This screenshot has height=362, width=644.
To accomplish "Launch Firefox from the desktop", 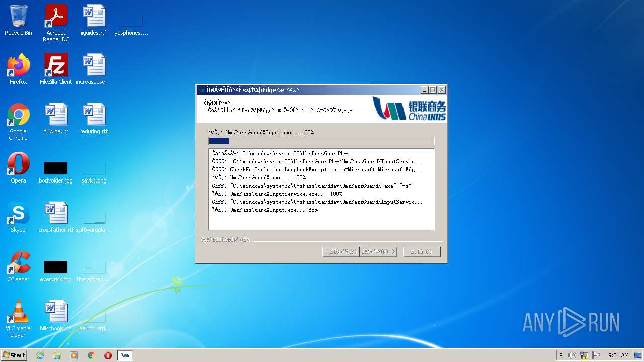I will [18, 69].
